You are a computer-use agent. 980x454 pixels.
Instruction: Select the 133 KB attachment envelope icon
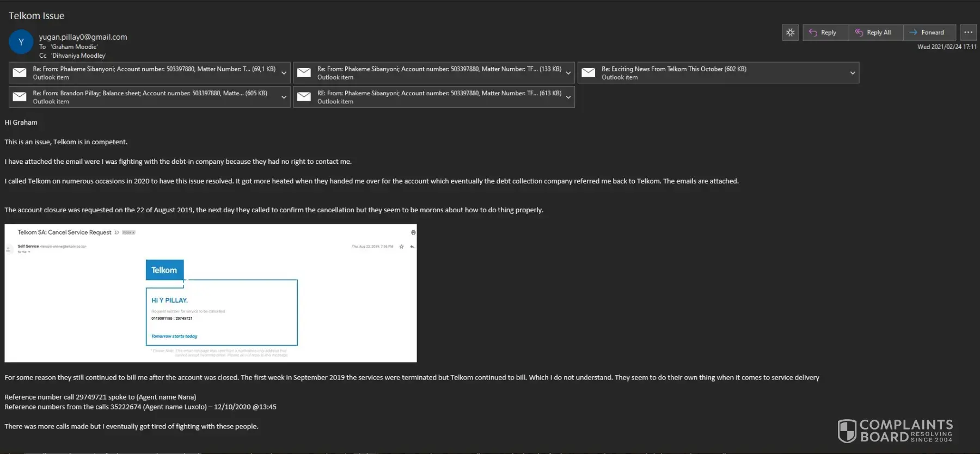tap(304, 72)
